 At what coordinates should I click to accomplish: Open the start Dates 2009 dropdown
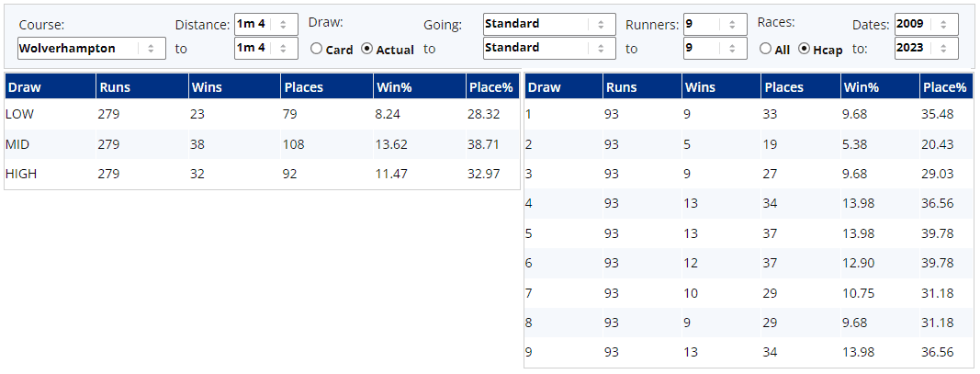click(926, 24)
